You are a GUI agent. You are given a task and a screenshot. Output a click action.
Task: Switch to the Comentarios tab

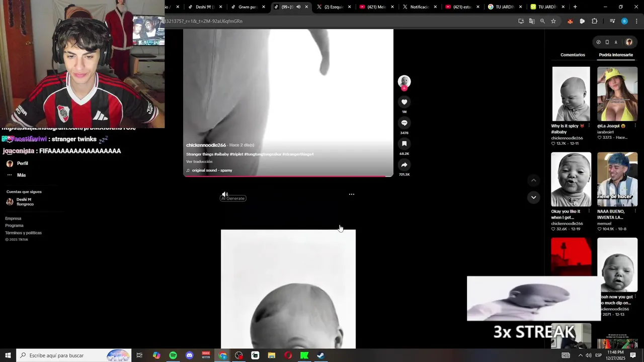click(x=573, y=55)
